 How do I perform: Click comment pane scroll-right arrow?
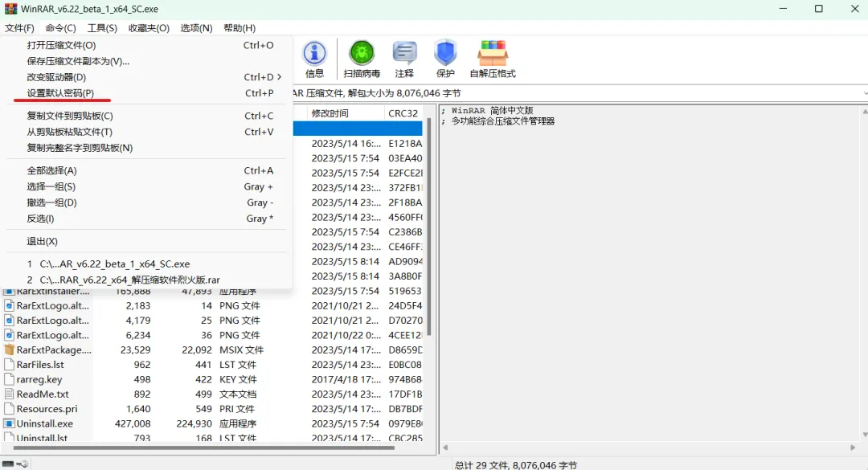pyautogui.click(x=853, y=448)
